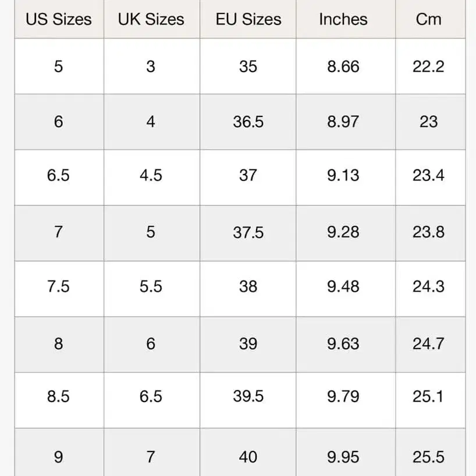Select the US size 8.5 cell

58,396
